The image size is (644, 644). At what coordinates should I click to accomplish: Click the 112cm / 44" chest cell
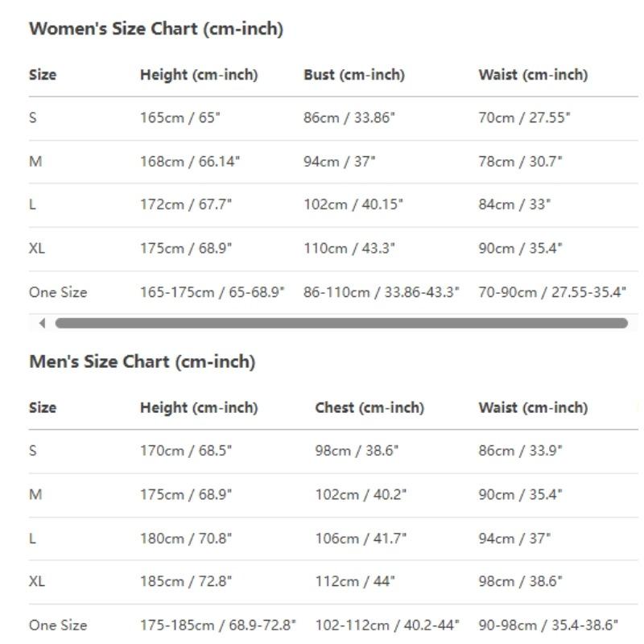(x=355, y=581)
